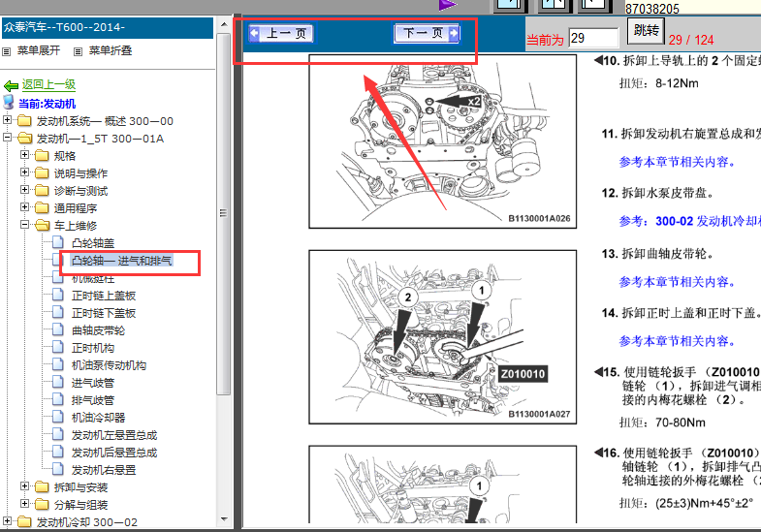Viewport: 761px width, 532px height.
Task: Expand the 分解与组装 folder
Action: pyautogui.click(x=24, y=503)
